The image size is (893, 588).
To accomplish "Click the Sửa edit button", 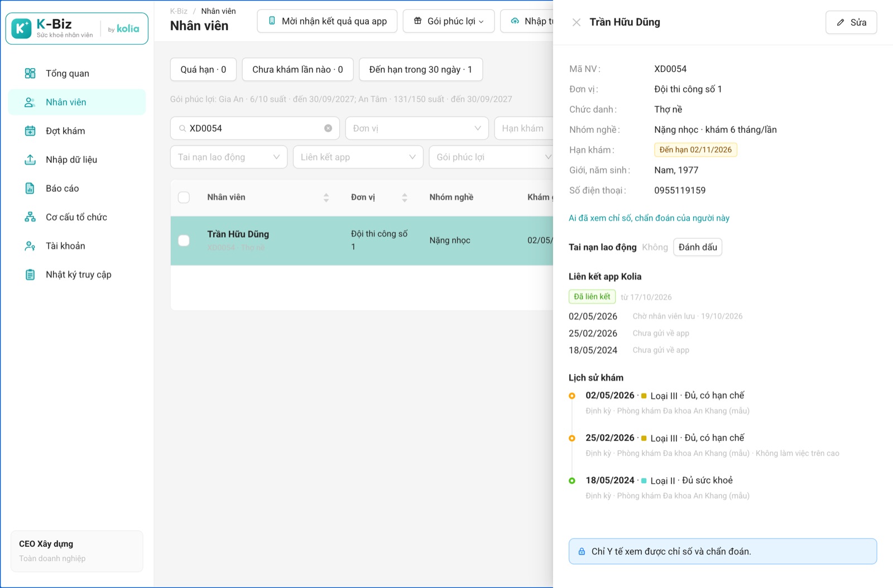I will pos(851,22).
